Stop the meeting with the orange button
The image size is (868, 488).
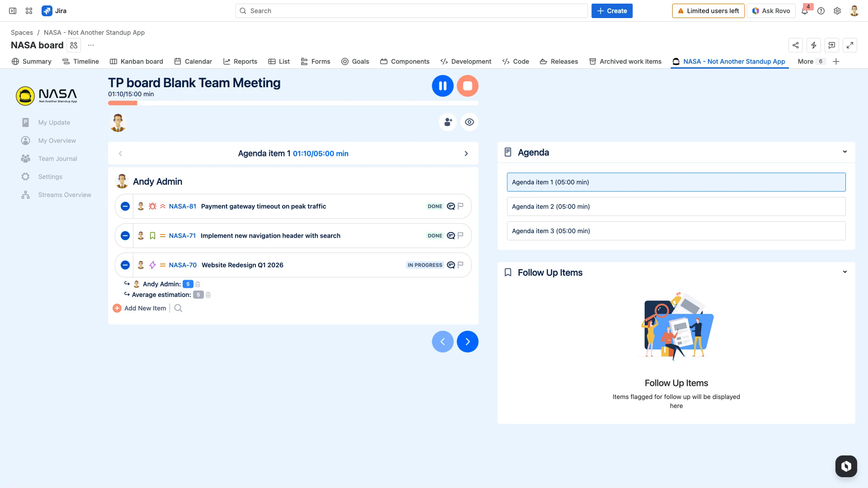467,86
